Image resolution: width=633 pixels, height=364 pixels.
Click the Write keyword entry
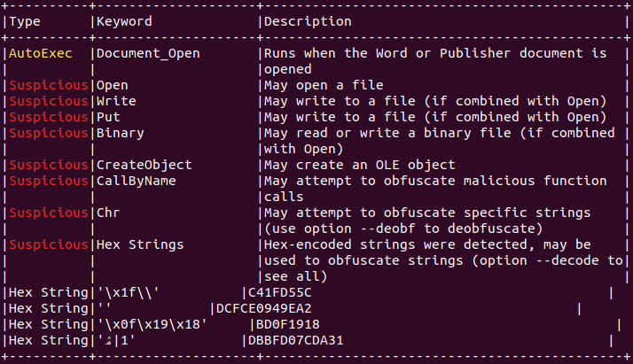pyautogui.click(x=116, y=101)
